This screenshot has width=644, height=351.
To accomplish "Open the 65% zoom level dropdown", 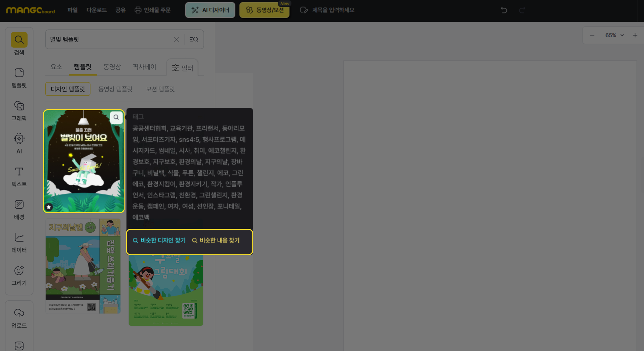I will point(614,35).
